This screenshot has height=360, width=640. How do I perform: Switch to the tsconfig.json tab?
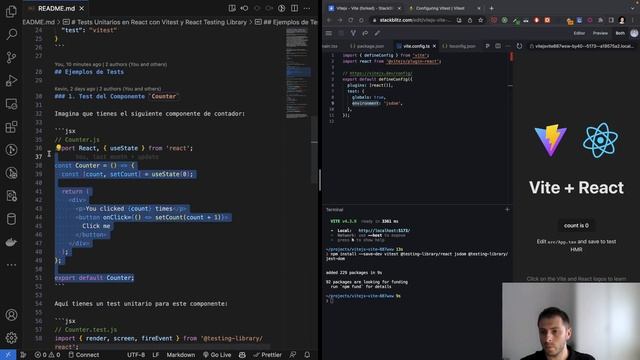459,46
